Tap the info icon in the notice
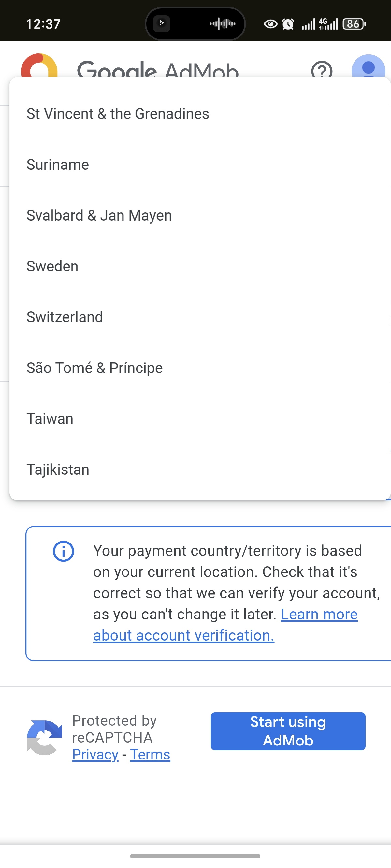The width and height of the screenshot is (391, 868). click(x=63, y=551)
